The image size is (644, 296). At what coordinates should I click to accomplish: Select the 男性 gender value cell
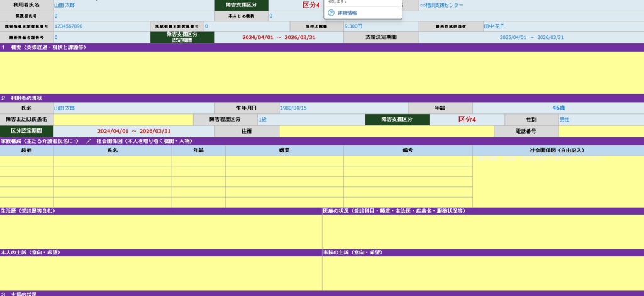point(601,120)
